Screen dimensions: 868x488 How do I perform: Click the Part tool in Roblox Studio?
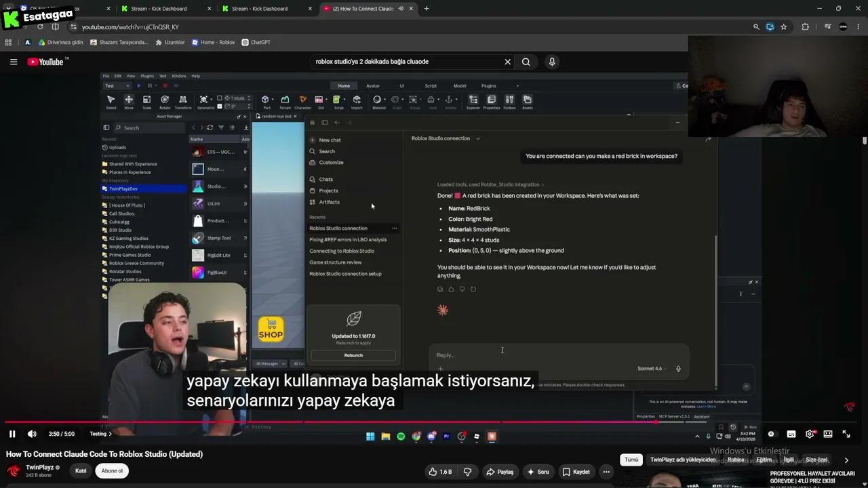(265, 102)
